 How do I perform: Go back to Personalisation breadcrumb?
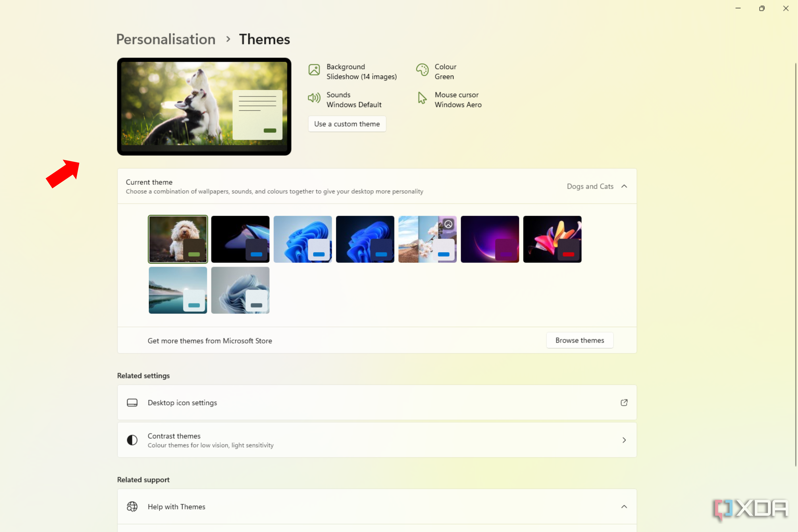165,39
